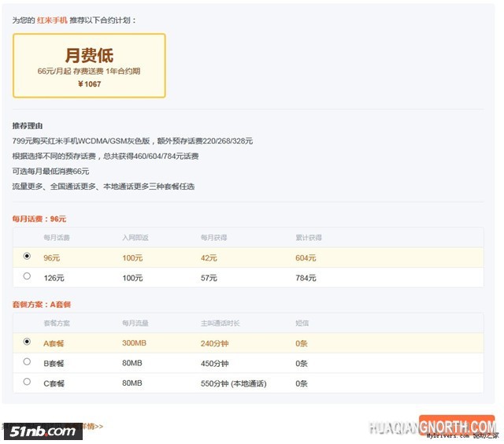Click 0条 in the B套餐 row
This screenshot has height=444, width=504.
coord(302,364)
